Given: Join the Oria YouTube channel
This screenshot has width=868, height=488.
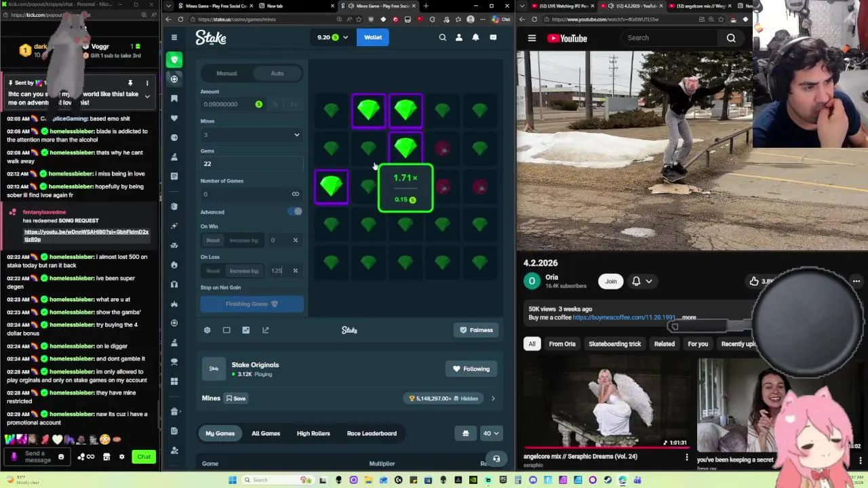Looking at the screenshot, I should [611, 281].
